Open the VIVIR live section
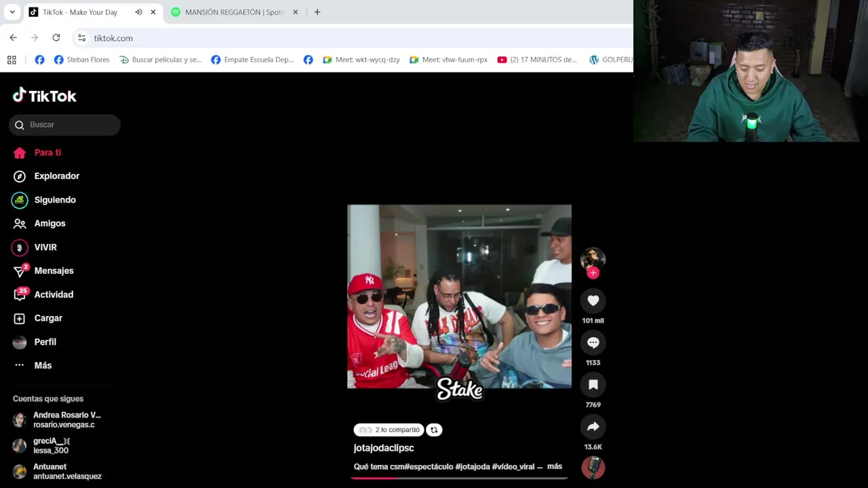The height and width of the screenshot is (488, 868). pos(35,247)
